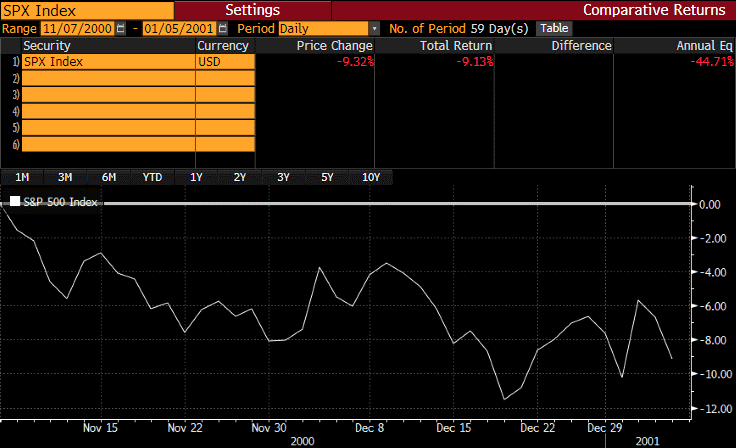
Task: Click the -44.71% annual equivalent value
Action: click(712, 62)
